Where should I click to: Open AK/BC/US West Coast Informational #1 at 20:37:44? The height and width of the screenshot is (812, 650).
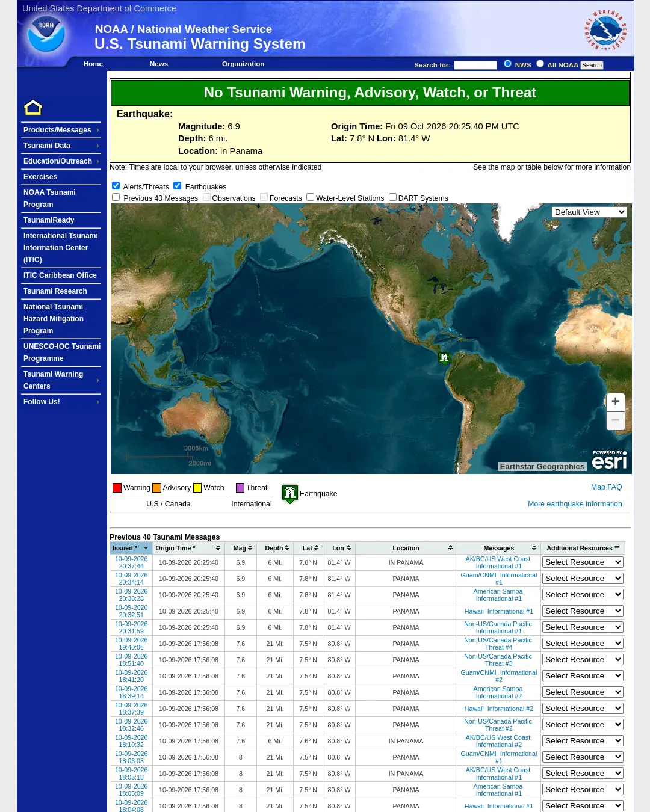coord(498,562)
